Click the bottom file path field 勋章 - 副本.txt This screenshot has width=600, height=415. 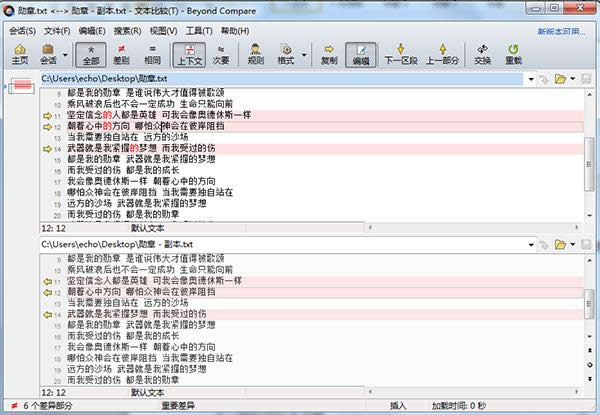click(282, 244)
